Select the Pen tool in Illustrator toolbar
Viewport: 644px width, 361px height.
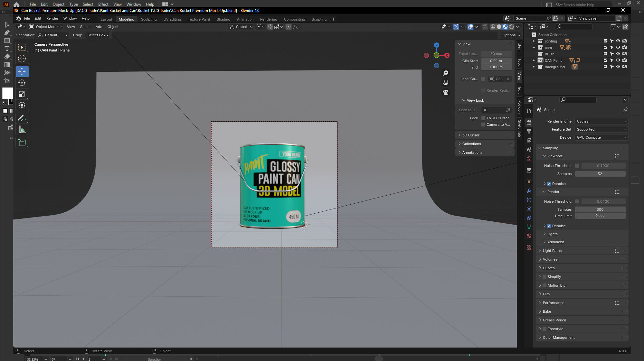pyautogui.click(x=7, y=32)
